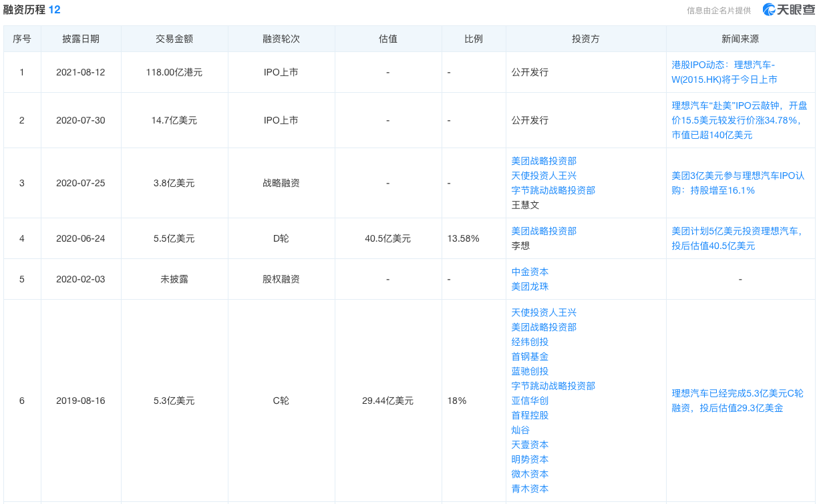Viewport: 819px width, 504px height.
Task: Open investor 灿谷
Action: (520, 430)
